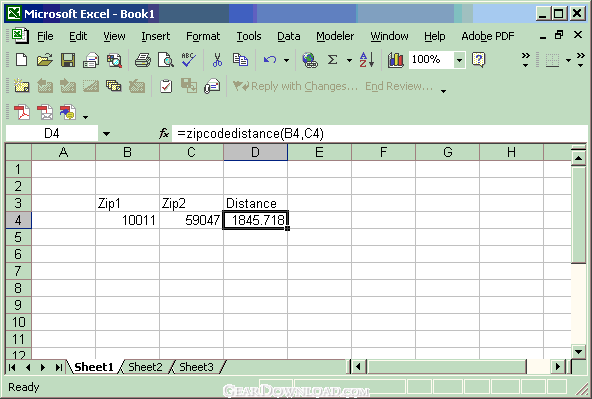Expand the Adobe PDF toolbar options arrow
592x399 pixels.
pyautogui.click(x=85, y=117)
